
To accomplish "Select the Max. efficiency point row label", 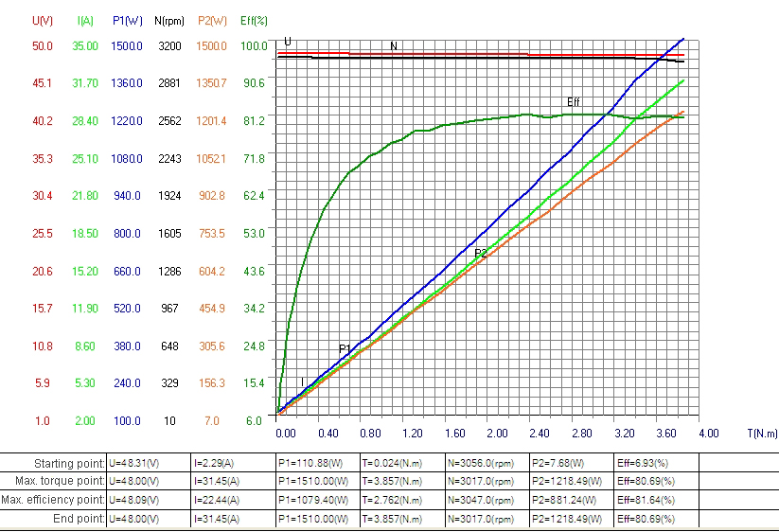I will (x=53, y=500).
